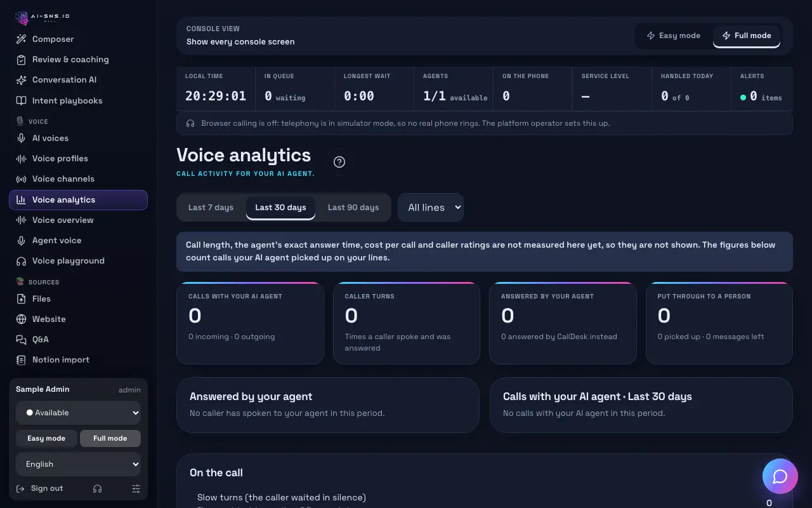Switch console view to Full mode
This screenshot has width=812, height=508.
pos(747,36)
